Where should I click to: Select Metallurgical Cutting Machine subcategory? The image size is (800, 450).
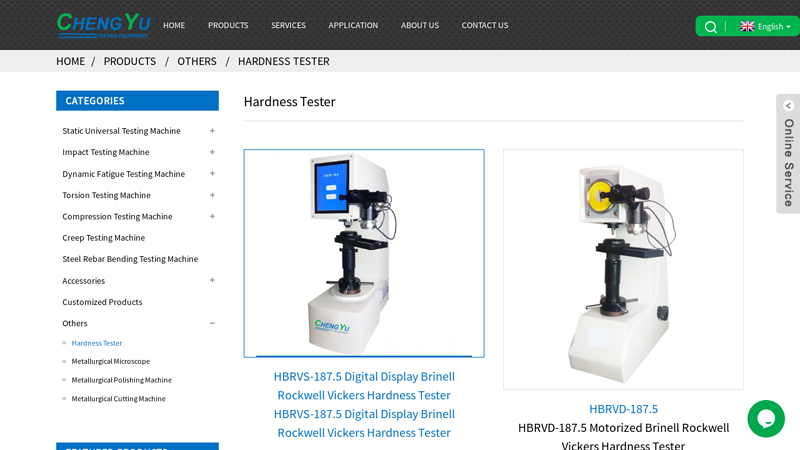(118, 398)
